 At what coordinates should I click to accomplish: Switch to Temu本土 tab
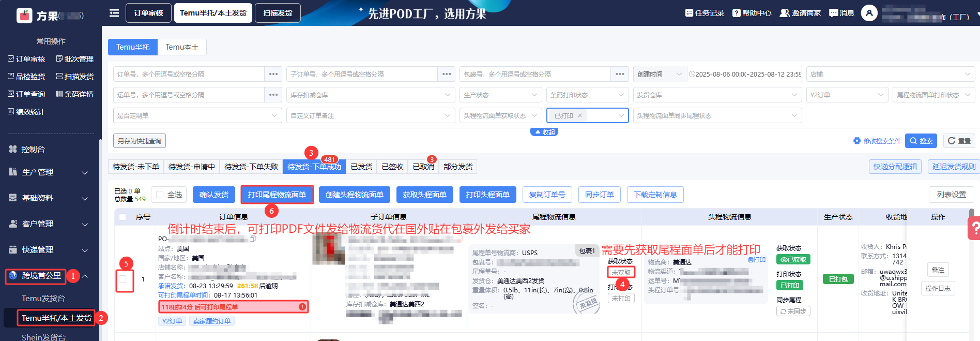tap(182, 47)
